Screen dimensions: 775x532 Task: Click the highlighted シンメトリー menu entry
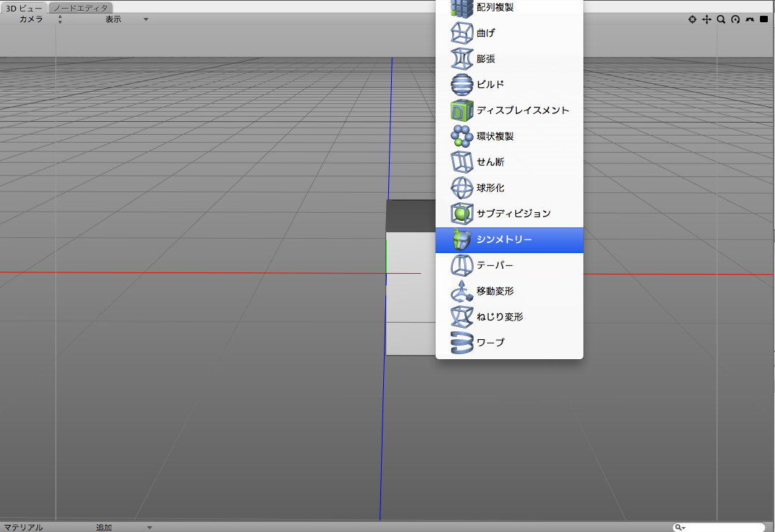tap(509, 239)
